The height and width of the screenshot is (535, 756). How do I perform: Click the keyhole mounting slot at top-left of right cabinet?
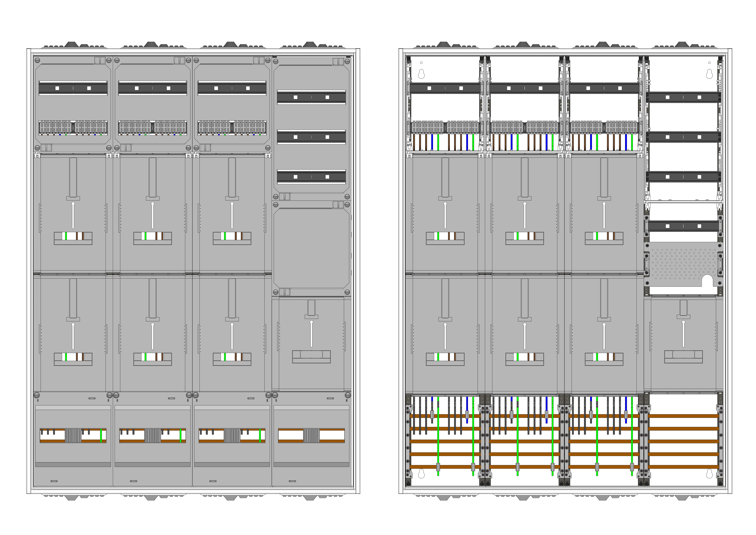pyautogui.click(x=421, y=74)
